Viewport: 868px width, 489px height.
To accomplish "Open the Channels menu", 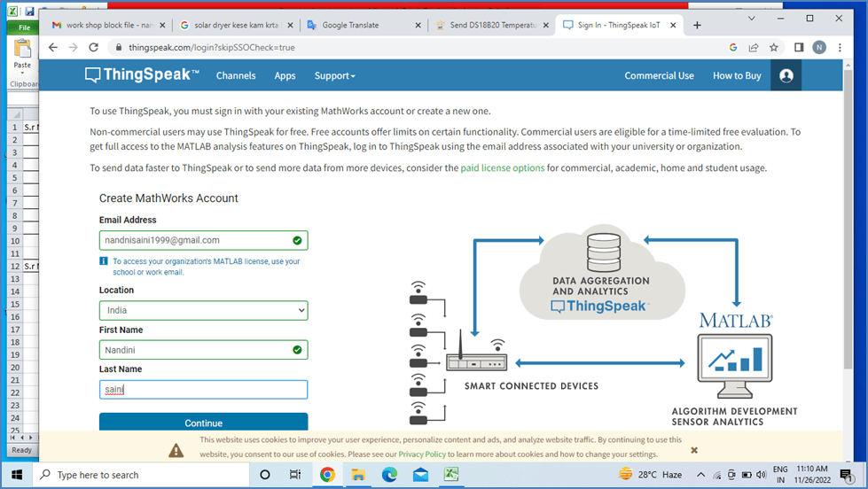I will pyautogui.click(x=236, y=76).
